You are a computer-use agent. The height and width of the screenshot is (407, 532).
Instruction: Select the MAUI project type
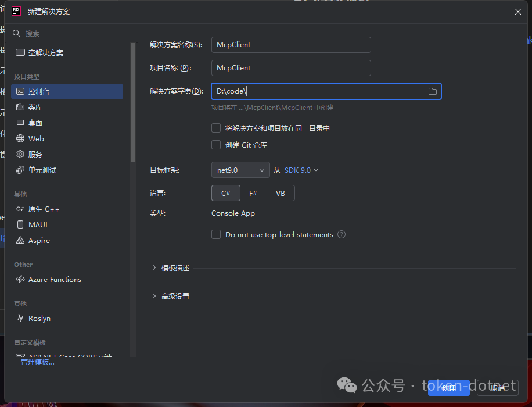click(37, 224)
